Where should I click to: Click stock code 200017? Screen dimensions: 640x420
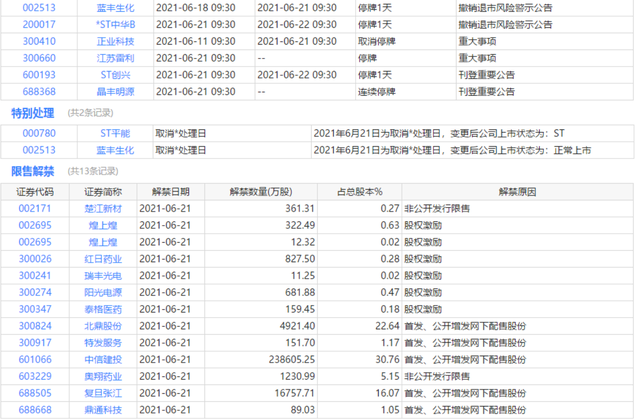point(39,24)
